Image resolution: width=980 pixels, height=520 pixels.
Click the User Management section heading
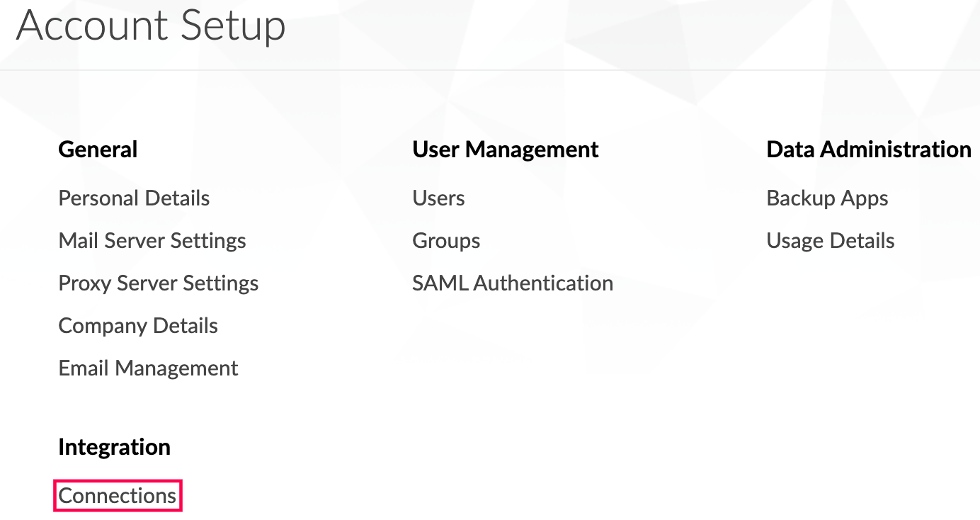pos(506,149)
